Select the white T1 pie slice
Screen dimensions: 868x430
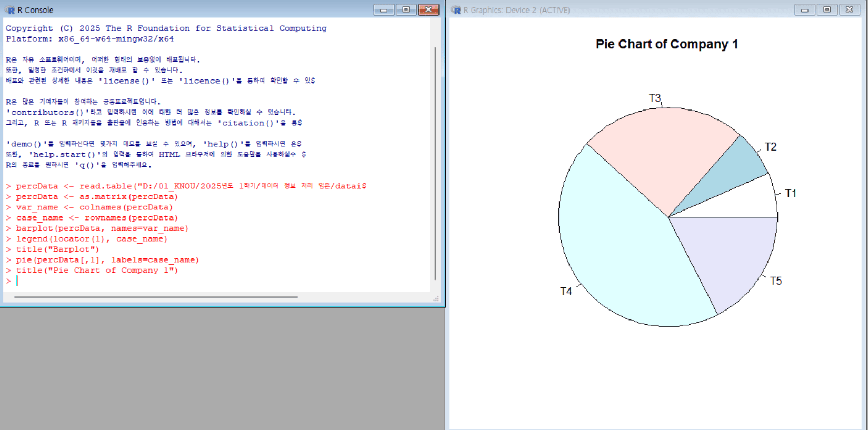(753, 199)
